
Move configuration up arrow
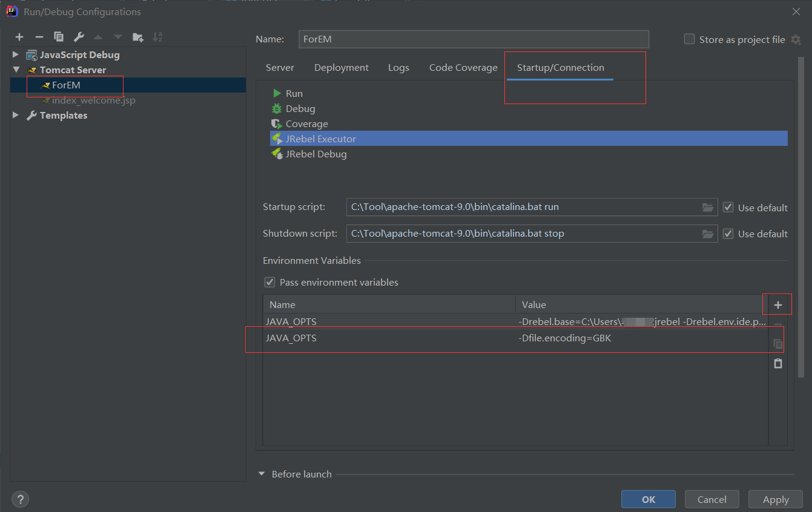(x=98, y=38)
